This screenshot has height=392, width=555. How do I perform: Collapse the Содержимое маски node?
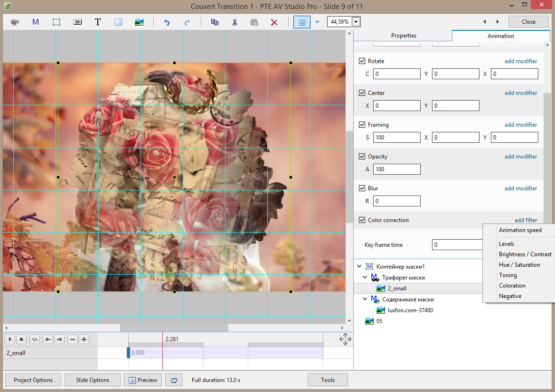pyautogui.click(x=365, y=299)
